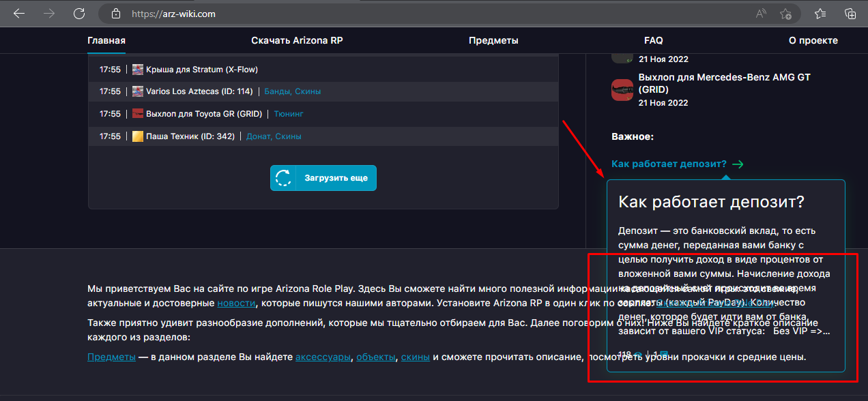Reload the page with the refresh icon
The height and width of the screenshot is (401, 868).
(79, 14)
